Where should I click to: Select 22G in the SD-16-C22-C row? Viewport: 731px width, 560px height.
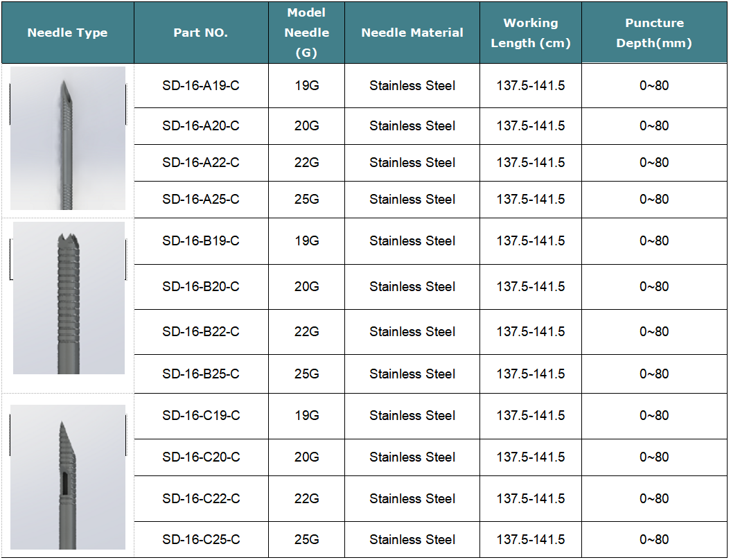pyautogui.click(x=307, y=499)
